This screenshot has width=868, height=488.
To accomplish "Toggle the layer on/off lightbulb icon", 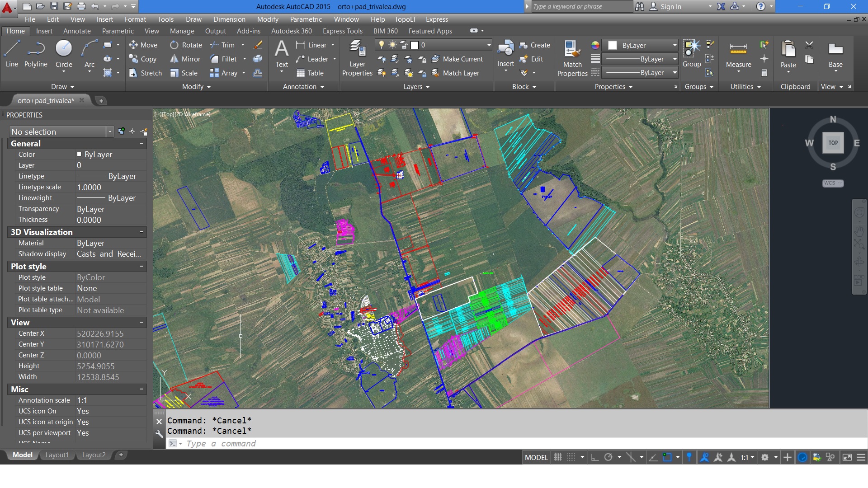I will tap(381, 45).
